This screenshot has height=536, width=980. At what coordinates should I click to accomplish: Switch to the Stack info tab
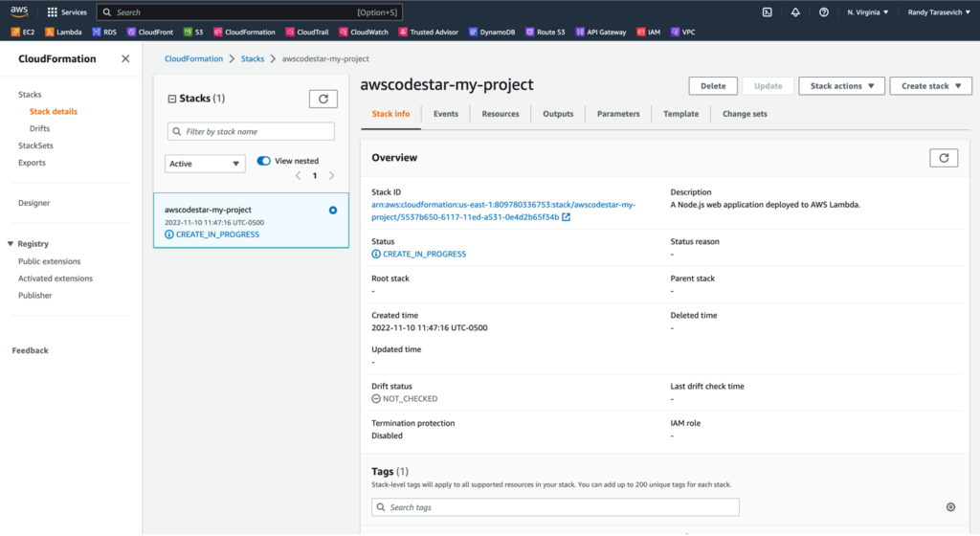(390, 114)
